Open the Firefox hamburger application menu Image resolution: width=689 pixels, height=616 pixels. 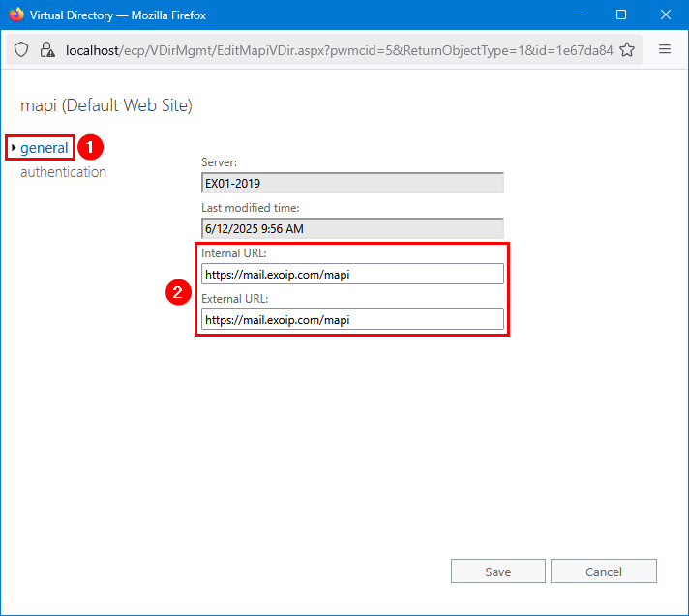click(665, 50)
